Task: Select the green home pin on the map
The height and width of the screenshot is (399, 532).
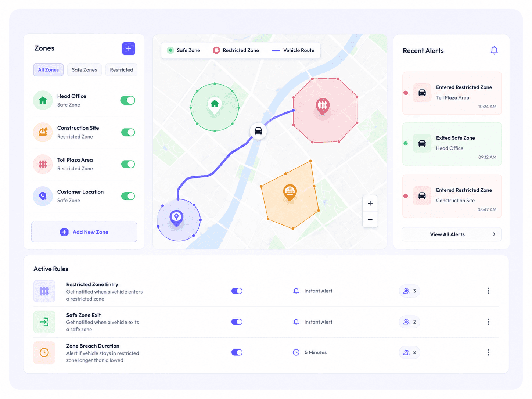Action: point(215,105)
